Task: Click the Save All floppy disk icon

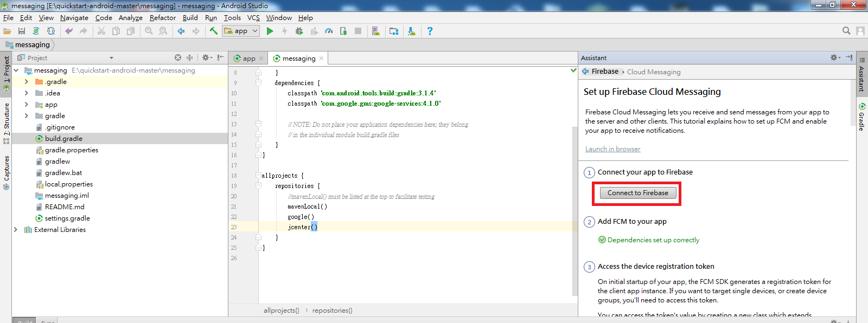Action: coord(22,31)
